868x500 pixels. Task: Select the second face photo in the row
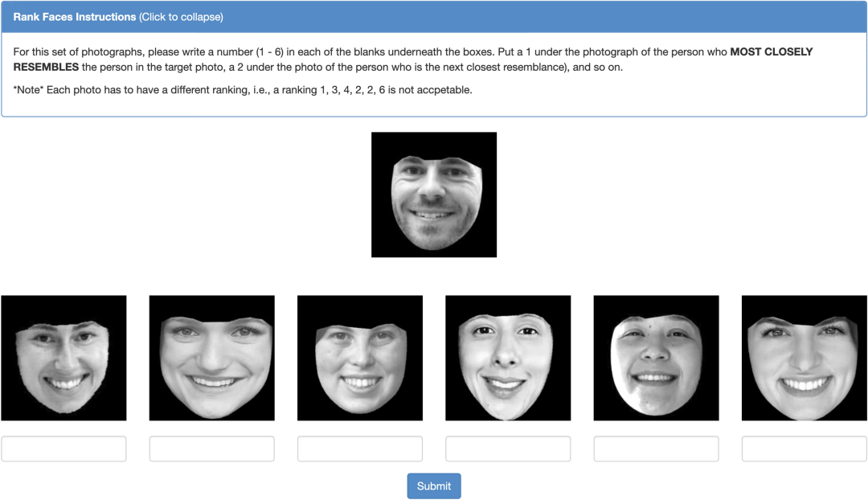pos(212,358)
